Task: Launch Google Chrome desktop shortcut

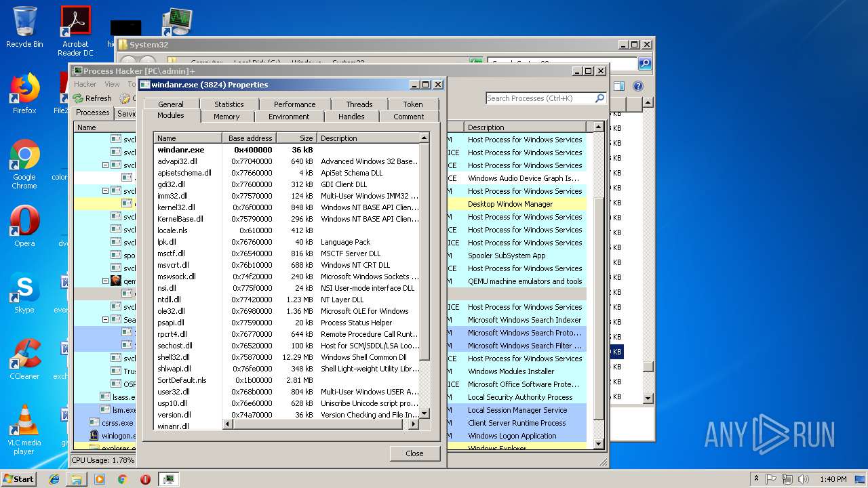Action: (x=24, y=164)
